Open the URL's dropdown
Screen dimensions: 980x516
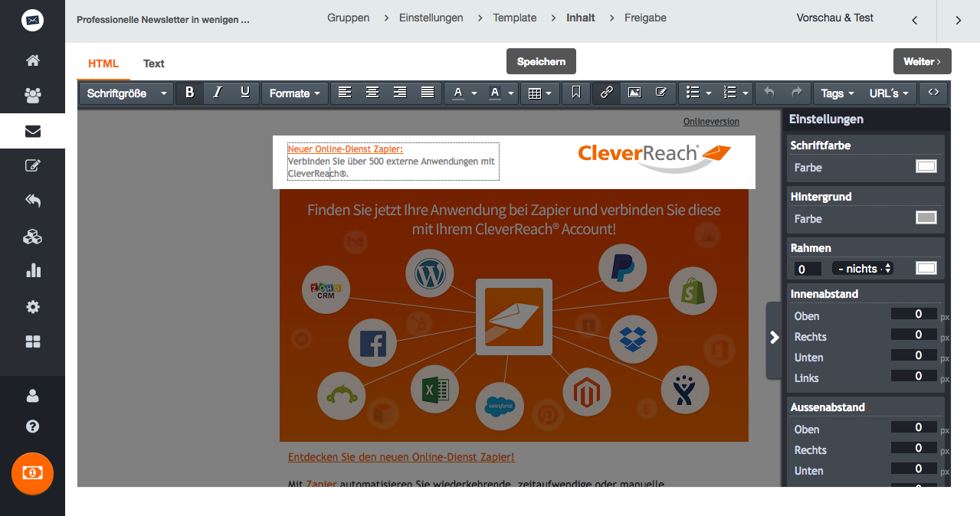(x=889, y=93)
